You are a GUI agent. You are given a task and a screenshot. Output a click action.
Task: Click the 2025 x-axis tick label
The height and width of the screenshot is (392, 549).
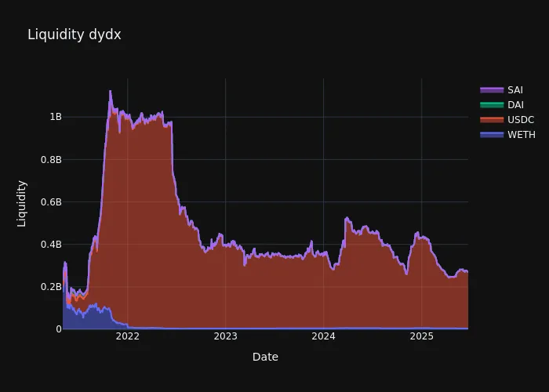pyautogui.click(x=422, y=336)
